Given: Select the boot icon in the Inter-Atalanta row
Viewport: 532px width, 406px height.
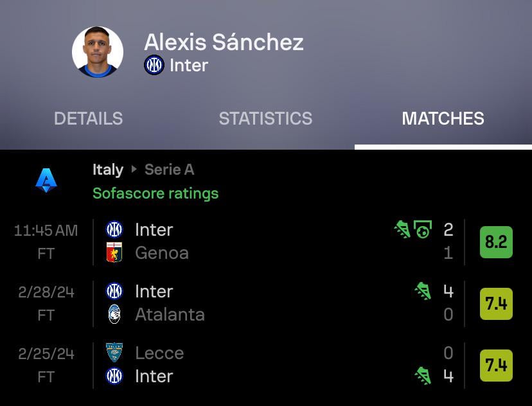Looking at the screenshot, I should point(422,290).
